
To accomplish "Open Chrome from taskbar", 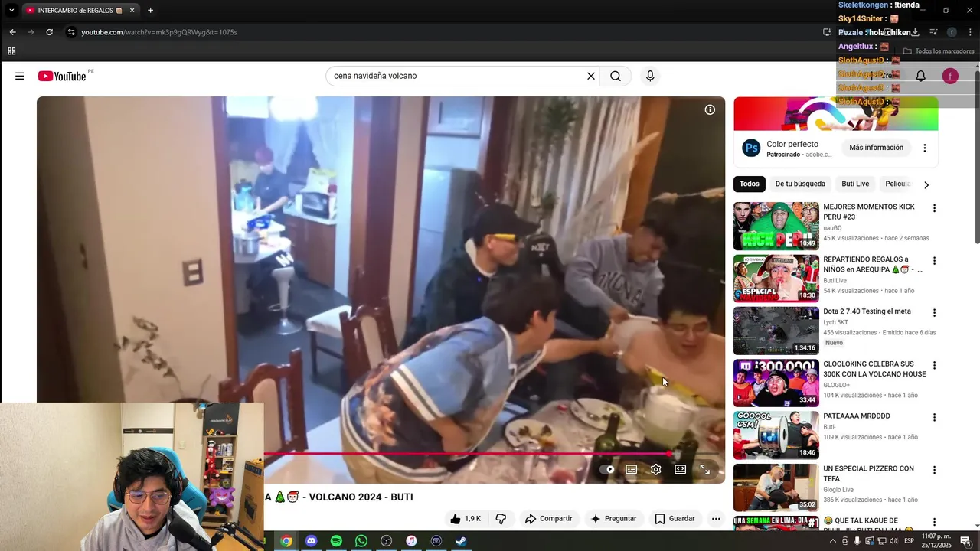I will (x=286, y=541).
